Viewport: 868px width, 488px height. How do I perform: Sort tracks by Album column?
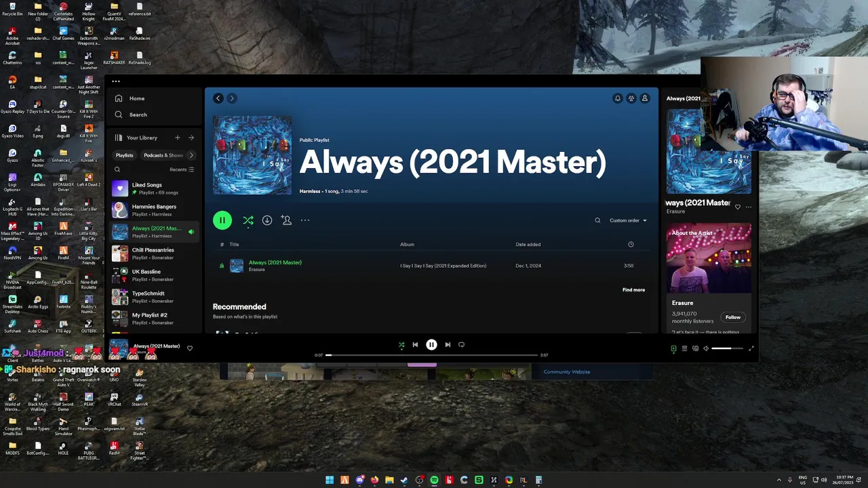(407, 245)
